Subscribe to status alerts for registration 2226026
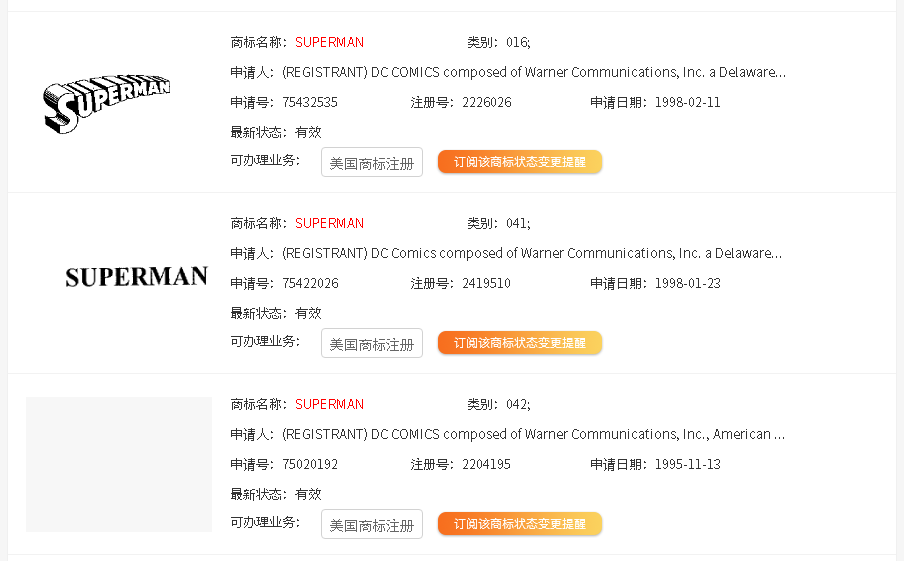Viewport: 904px width, 561px height. pyautogui.click(x=520, y=162)
